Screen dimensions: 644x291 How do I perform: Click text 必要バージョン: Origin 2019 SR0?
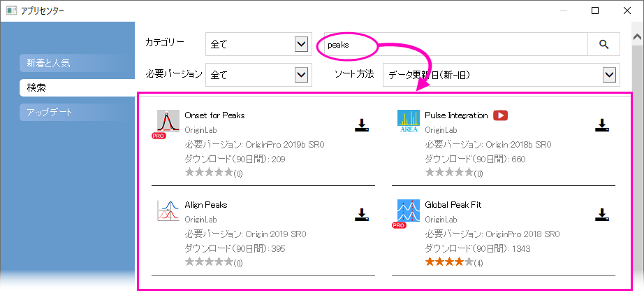pyautogui.click(x=245, y=234)
